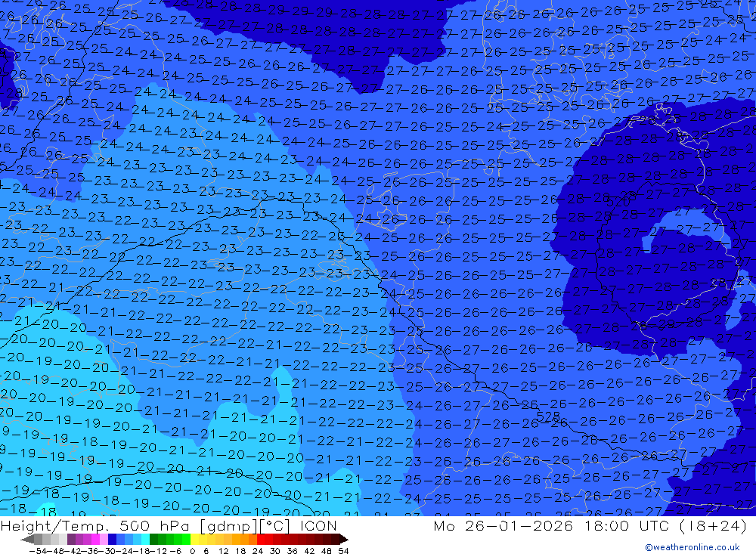
Task: Click the 'Mo 26-01-2026' date text
Action: pyautogui.click(x=503, y=525)
